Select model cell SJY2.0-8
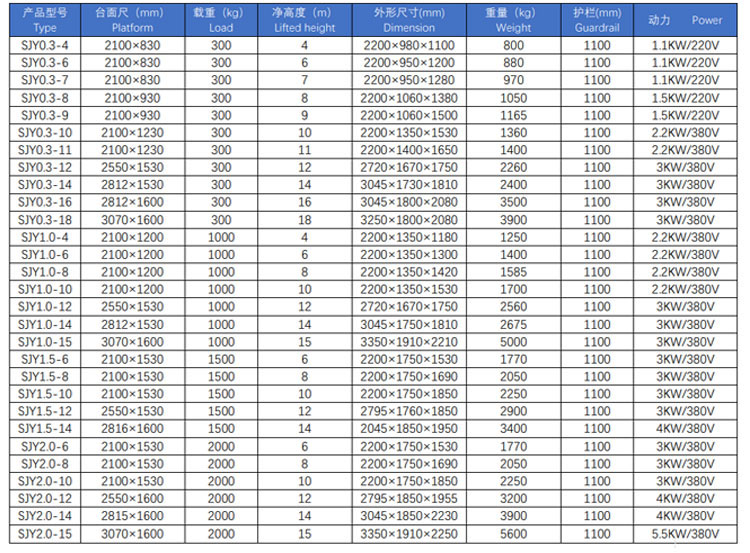 45,464
